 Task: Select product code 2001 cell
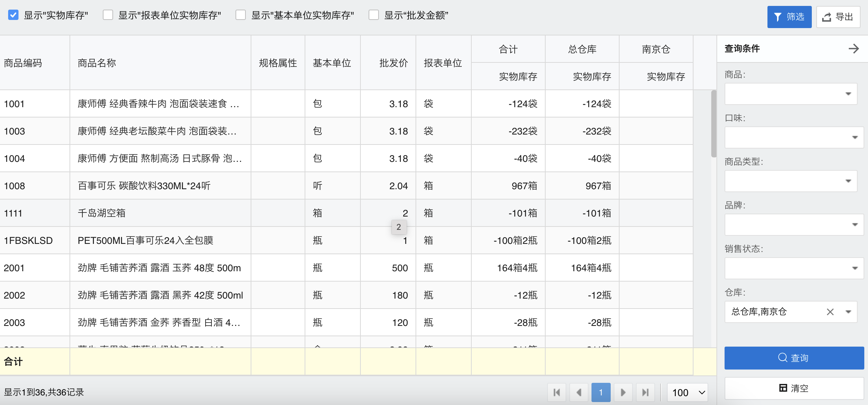pyautogui.click(x=35, y=268)
